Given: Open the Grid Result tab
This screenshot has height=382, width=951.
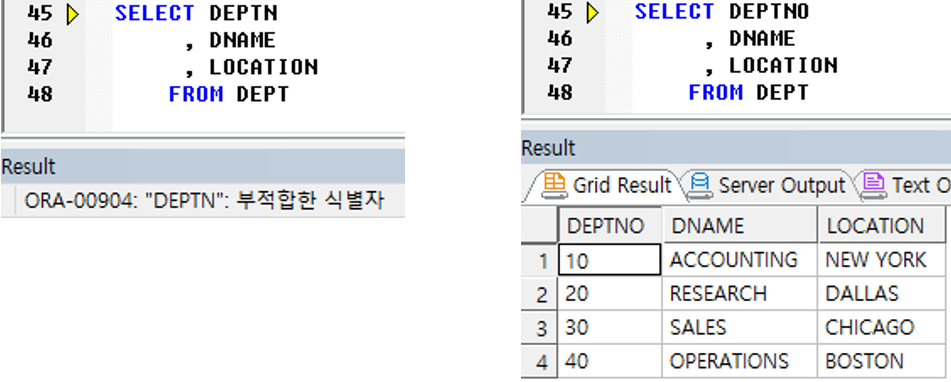Looking at the screenshot, I should pos(608,185).
